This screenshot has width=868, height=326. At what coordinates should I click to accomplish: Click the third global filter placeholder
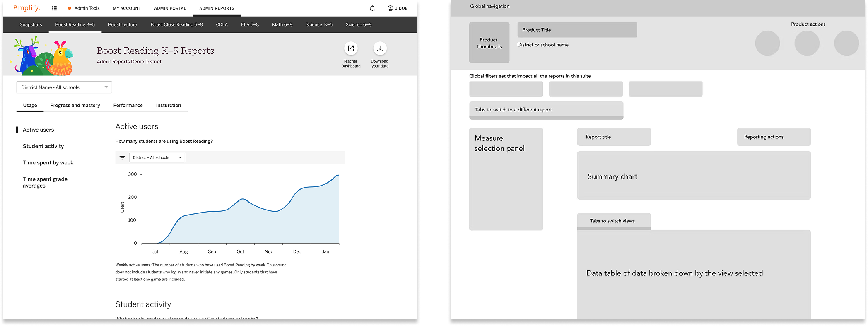[x=665, y=89]
